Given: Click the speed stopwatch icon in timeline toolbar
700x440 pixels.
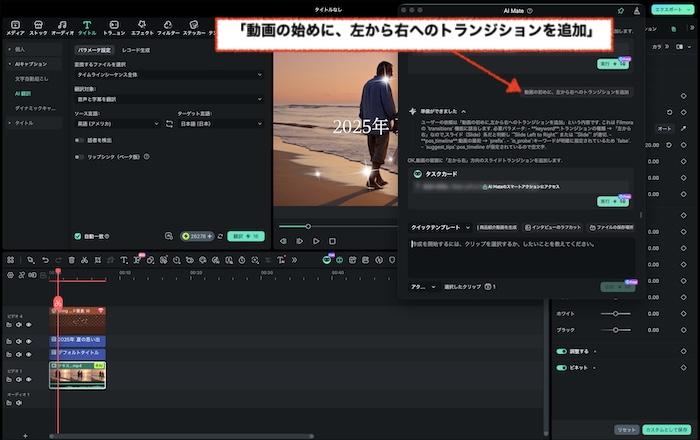Looking at the screenshot, I should click(x=242, y=260).
